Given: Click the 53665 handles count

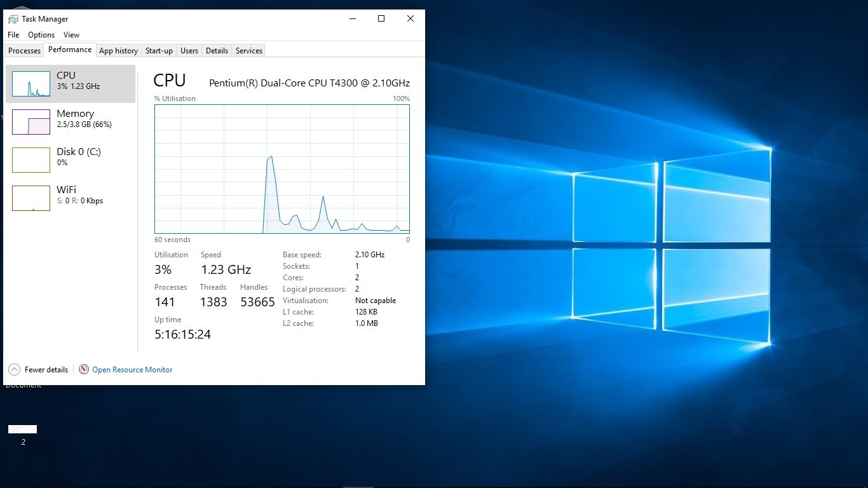Looking at the screenshot, I should click(x=258, y=302).
